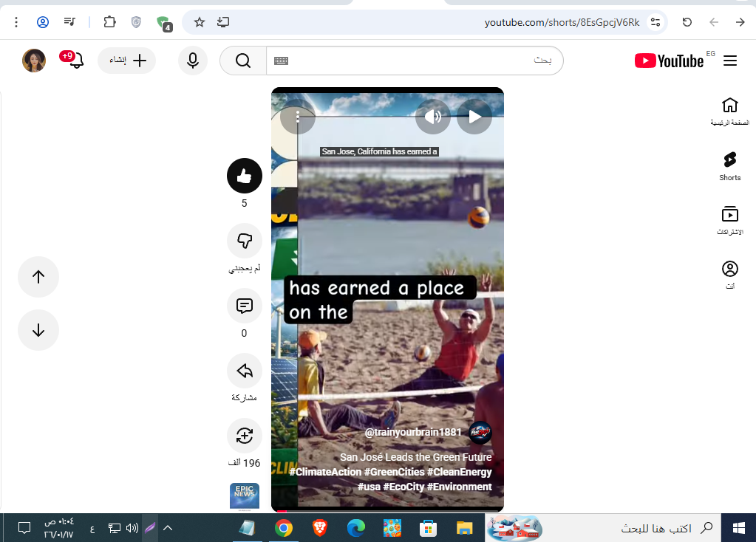This screenshot has width=756, height=542.
Task: Open Microsoft Edge from the taskbar
Action: [x=355, y=528]
